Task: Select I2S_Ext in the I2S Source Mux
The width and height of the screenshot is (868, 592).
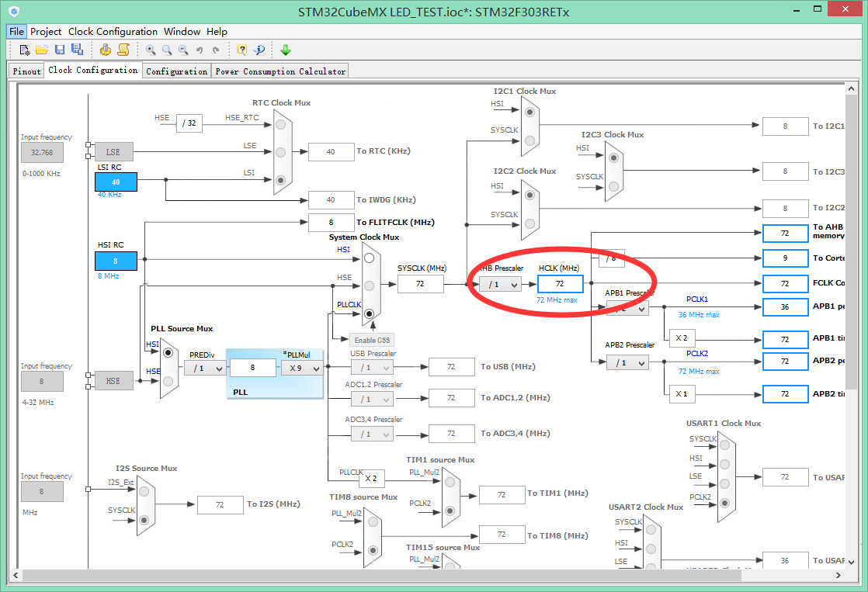Action: coord(144,491)
